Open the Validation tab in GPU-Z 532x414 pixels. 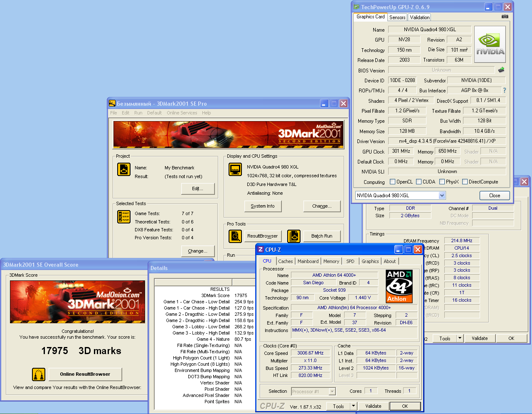(420, 17)
